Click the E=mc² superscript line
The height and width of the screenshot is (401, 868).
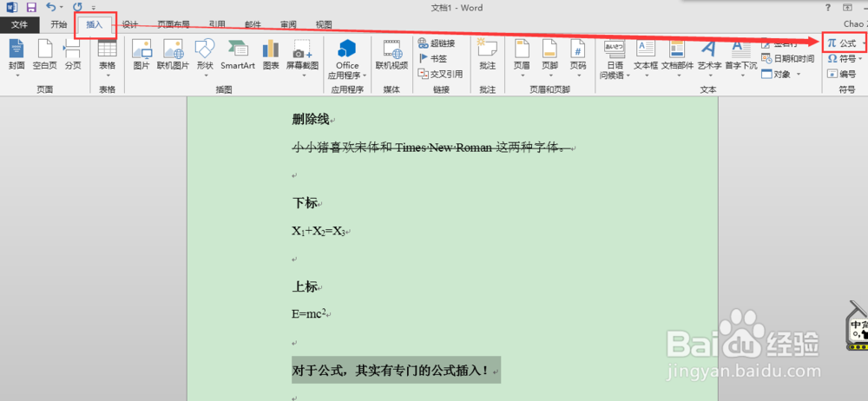coord(309,314)
